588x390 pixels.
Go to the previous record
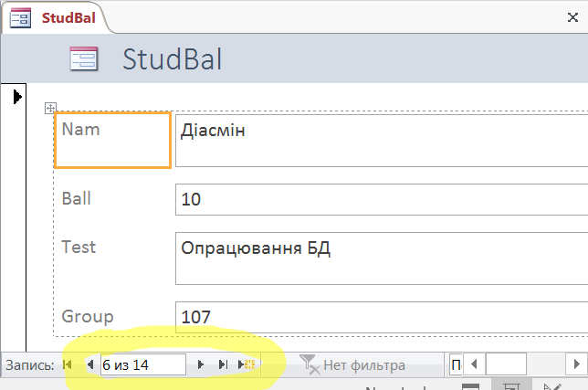click(x=89, y=365)
